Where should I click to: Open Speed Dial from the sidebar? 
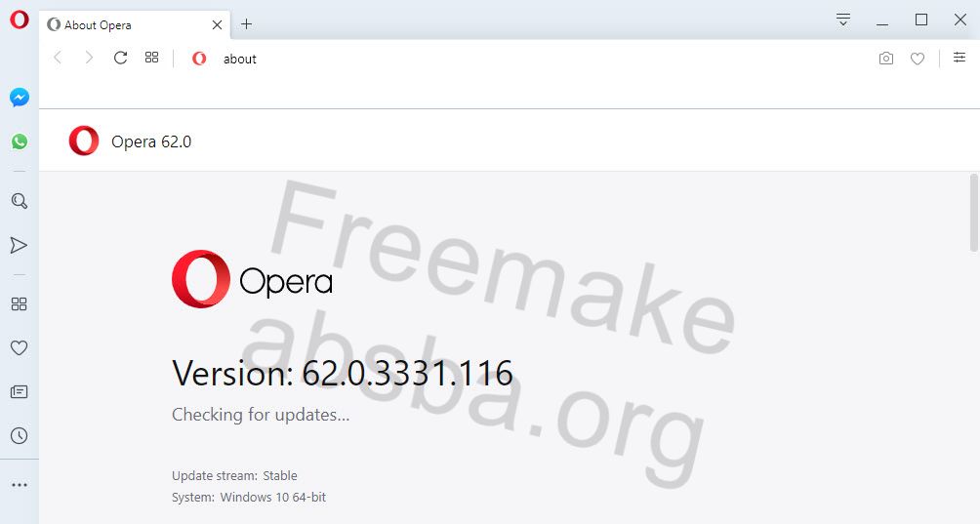[x=20, y=304]
